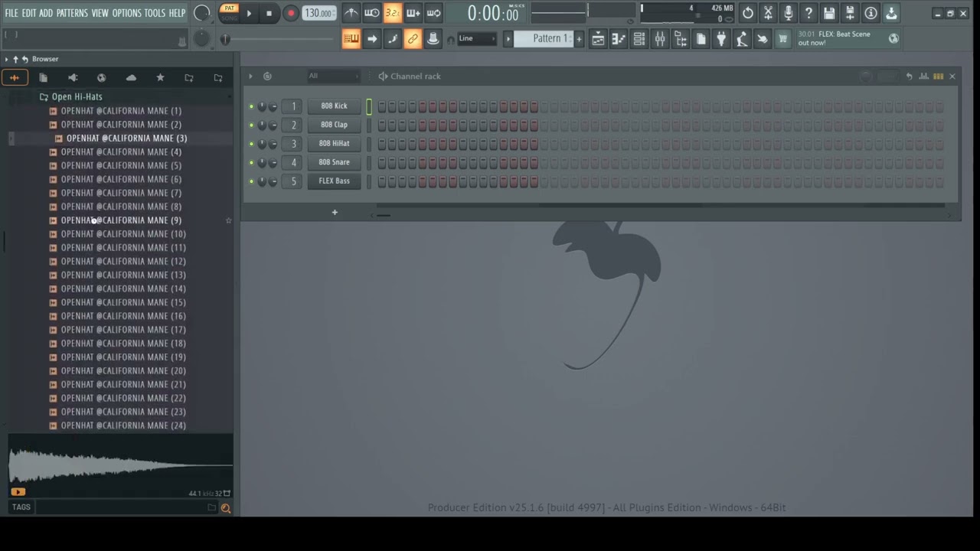Toggle typing keyboard to piano icon

351,39
